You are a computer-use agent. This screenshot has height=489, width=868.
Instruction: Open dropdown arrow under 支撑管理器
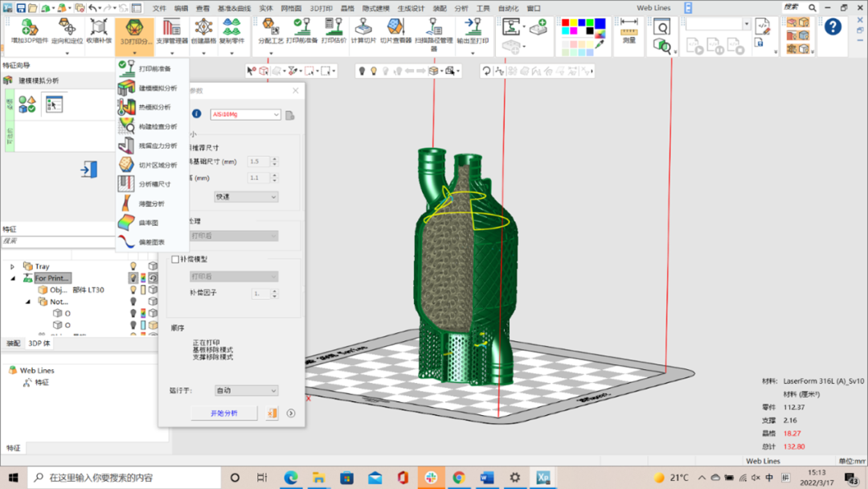(172, 53)
